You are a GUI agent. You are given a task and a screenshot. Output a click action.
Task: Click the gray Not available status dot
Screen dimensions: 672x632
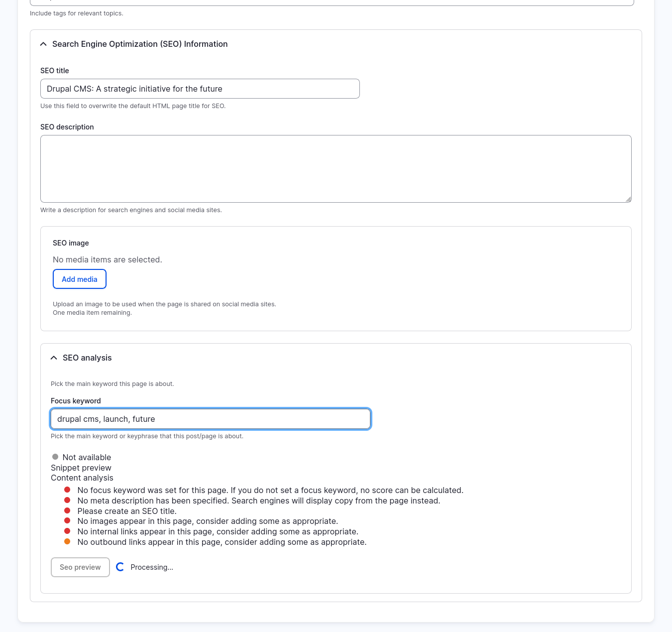55,456
